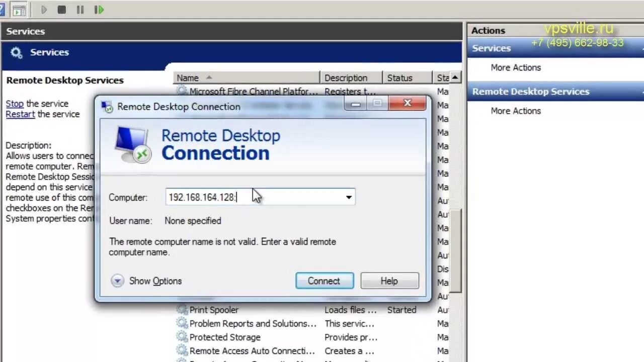Collapse the Remote Desktop Services actions section
Screen dimensions: 644x362
pyautogui.click(x=641, y=92)
